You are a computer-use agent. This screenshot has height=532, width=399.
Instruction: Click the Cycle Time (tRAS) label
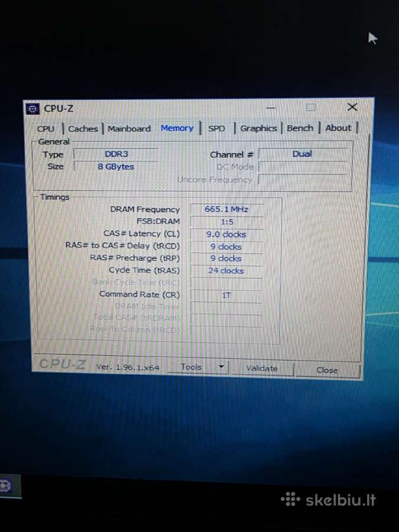click(x=144, y=270)
